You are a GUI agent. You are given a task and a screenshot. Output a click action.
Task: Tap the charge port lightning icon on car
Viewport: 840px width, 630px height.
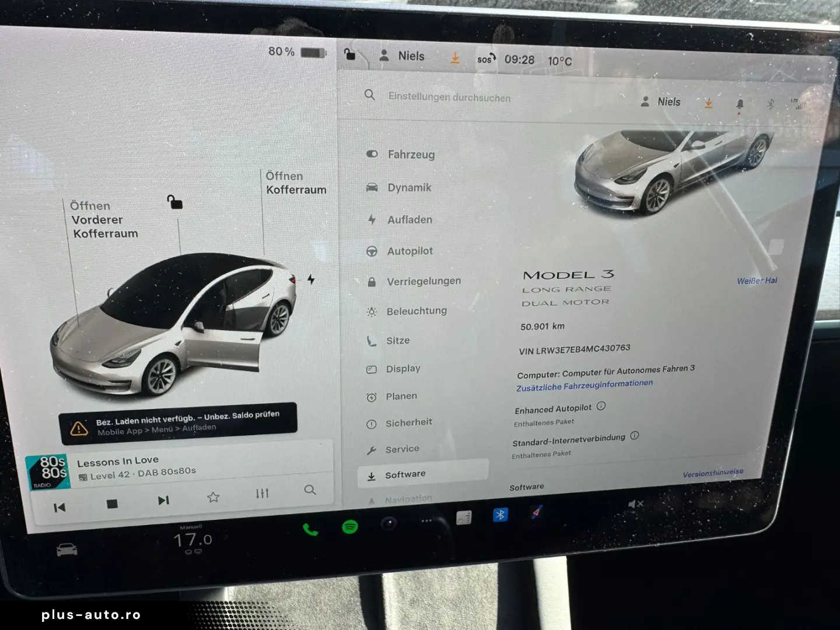311,279
